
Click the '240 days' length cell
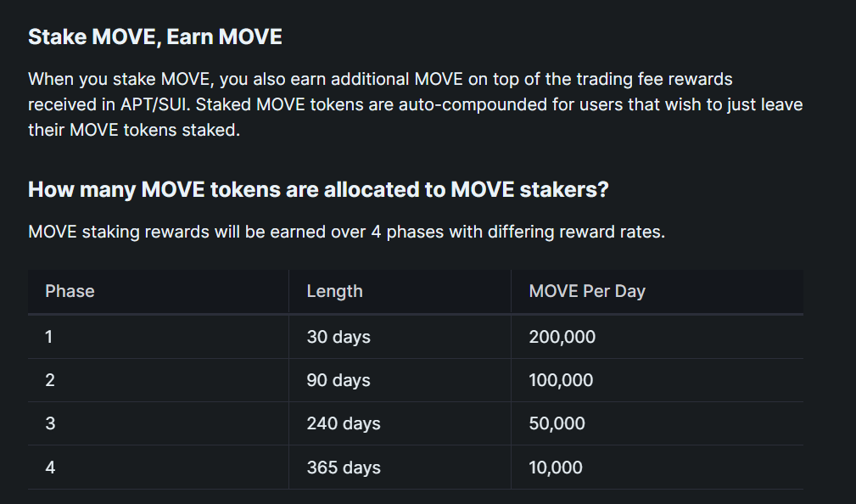pyautogui.click(x=344, y=423)
